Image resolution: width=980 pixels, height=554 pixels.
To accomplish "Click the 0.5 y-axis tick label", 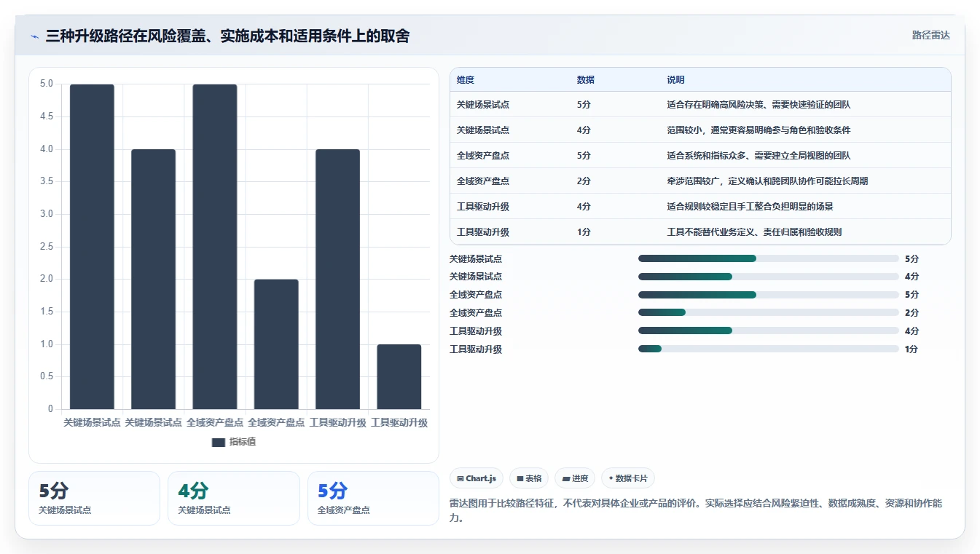I will click(47, 376).
